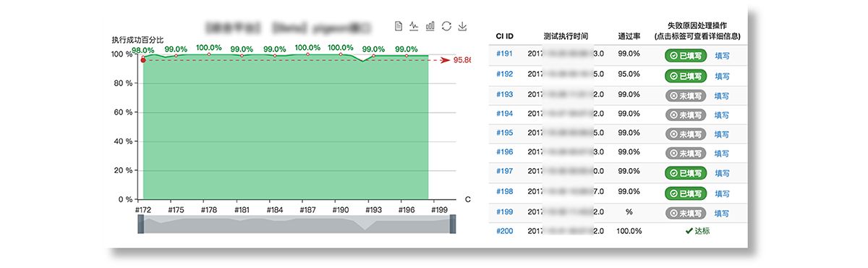This screenshot has height=268, width=868.
Task: Switch chart to line type
Action: click(x=414, y=26)
